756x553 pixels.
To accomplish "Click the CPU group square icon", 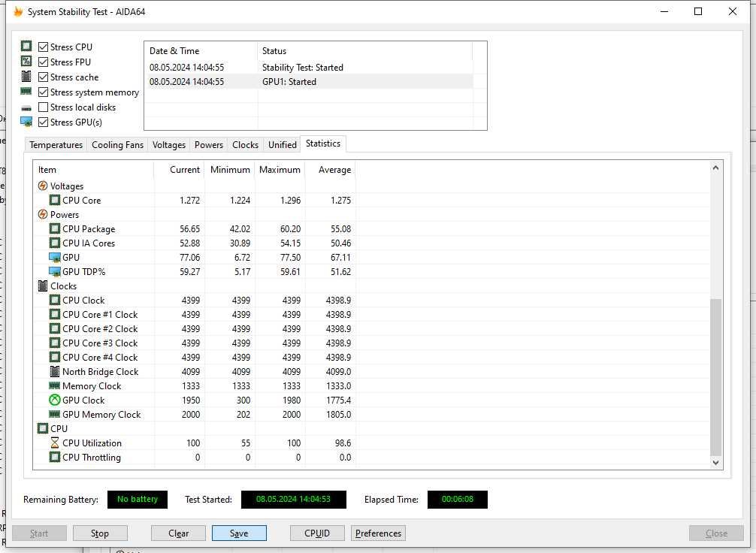I will pos(43,428).
